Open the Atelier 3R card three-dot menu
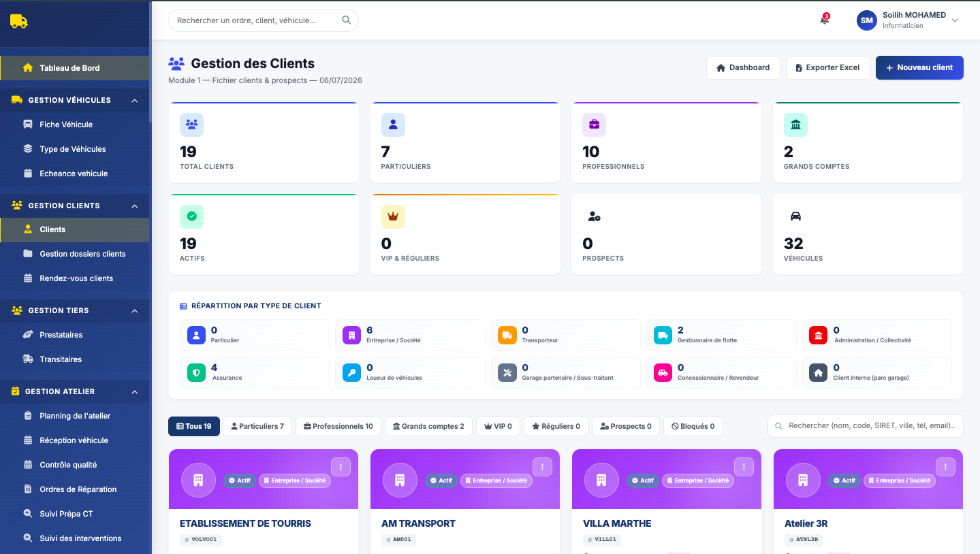The image size is (980, 554). tap(945, 467)
